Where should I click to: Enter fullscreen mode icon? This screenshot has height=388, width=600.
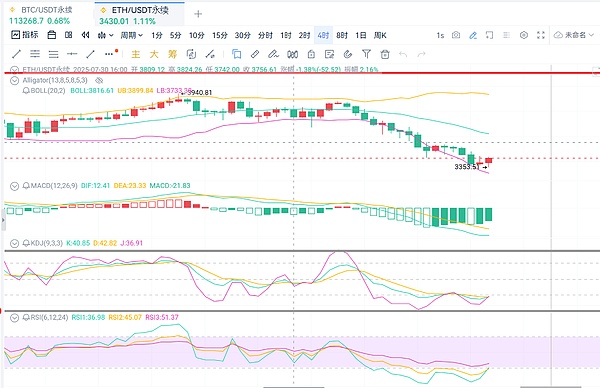(x=541, y=35)
